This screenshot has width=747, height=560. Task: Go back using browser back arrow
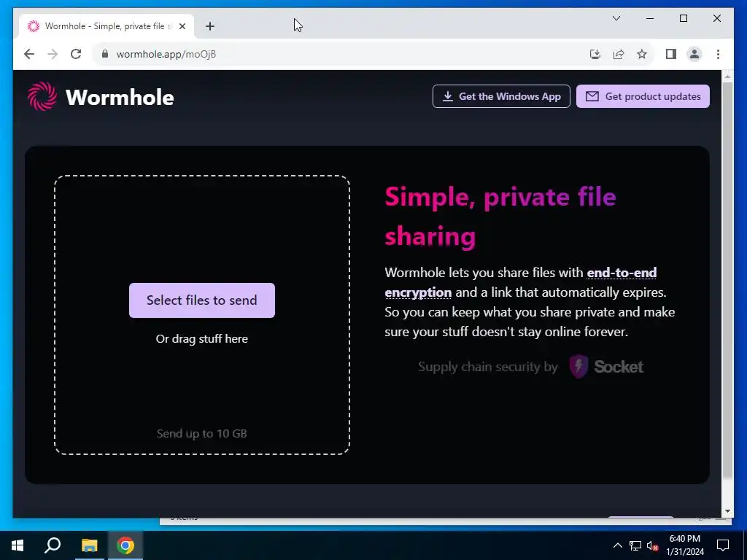29,54
